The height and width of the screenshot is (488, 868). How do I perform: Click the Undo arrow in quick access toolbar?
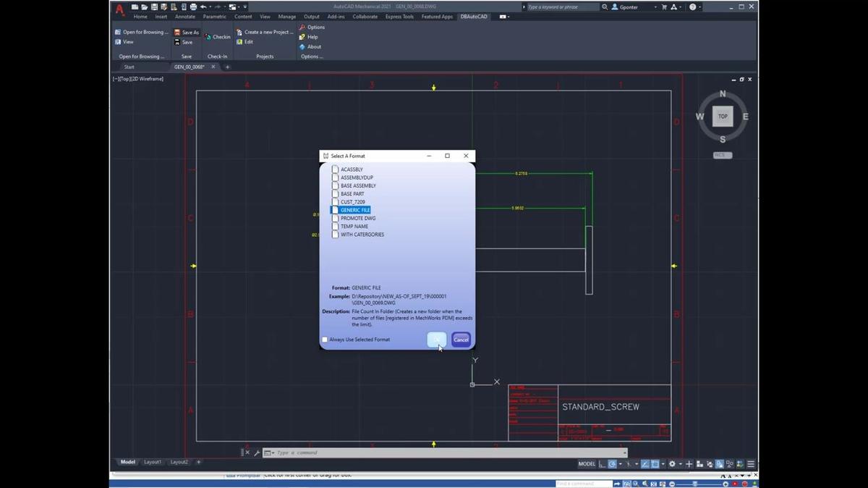tap(203, 7)
